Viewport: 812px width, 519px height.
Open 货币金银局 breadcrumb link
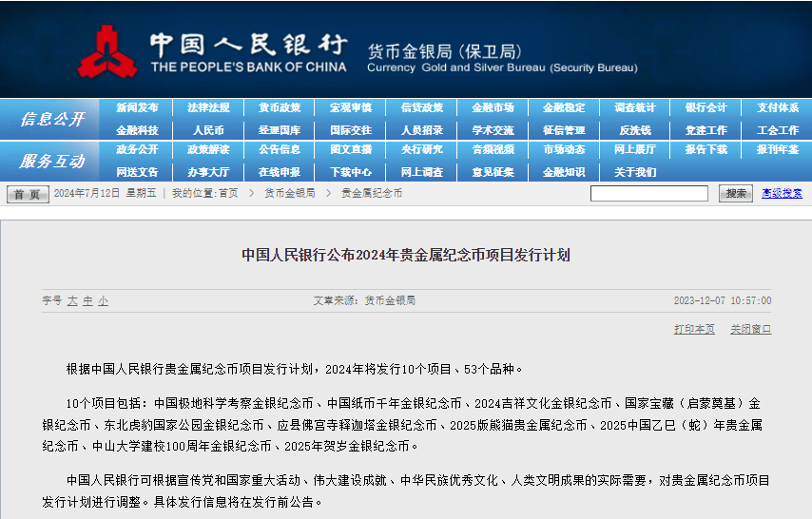click(289, 193)
